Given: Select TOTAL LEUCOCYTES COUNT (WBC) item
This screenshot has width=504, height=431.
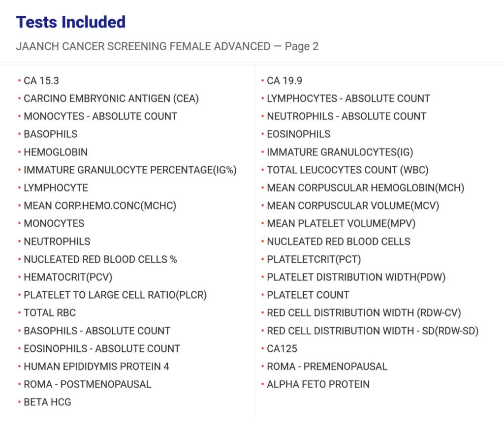Looking at the screenshot, I should (347, 170).
